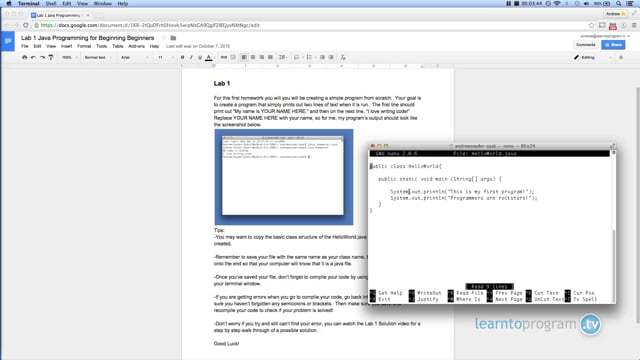
Task: Undo the last document edit
Action: pyautogui.click(x=33, y=58)
